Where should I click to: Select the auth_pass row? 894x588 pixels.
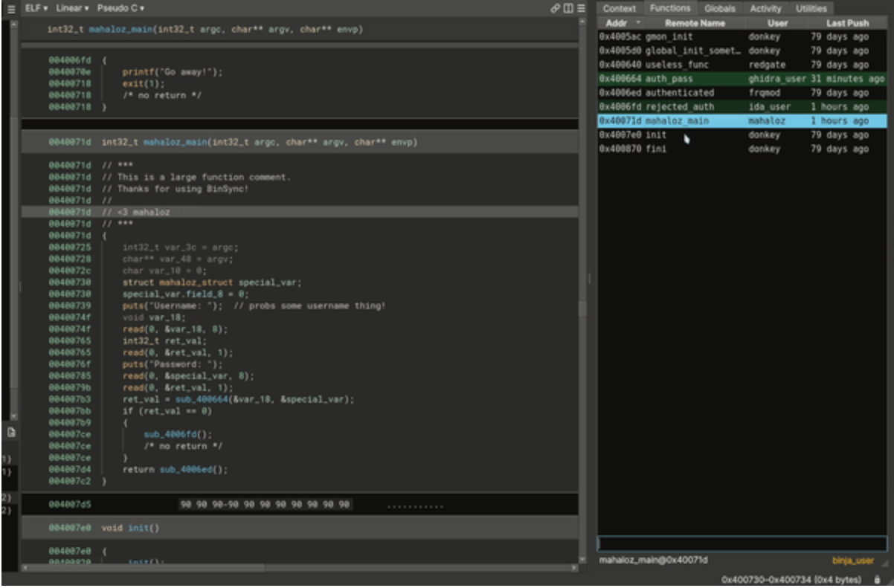coord(742,79)
